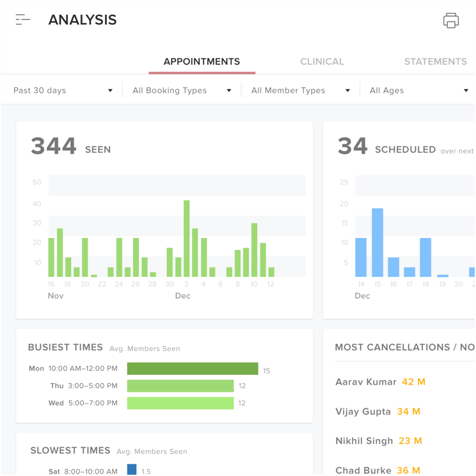476x476 pixels.
Task: Click the Busiest Times heading
Action: click(x=65, y=347)
